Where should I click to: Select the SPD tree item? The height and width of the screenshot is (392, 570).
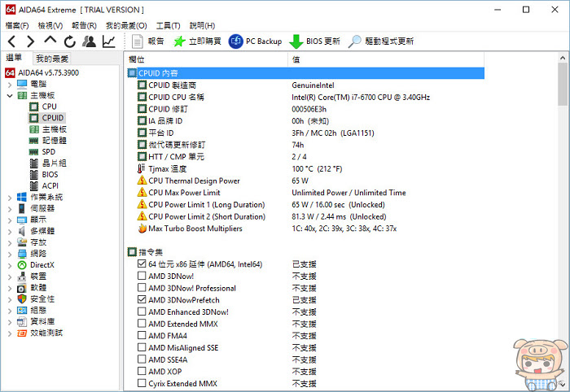tap(42, 152)
